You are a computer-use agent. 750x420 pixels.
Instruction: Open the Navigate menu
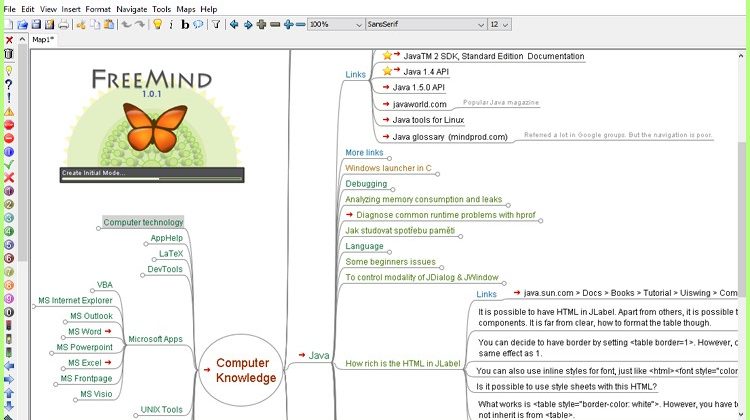coord(132,9)
